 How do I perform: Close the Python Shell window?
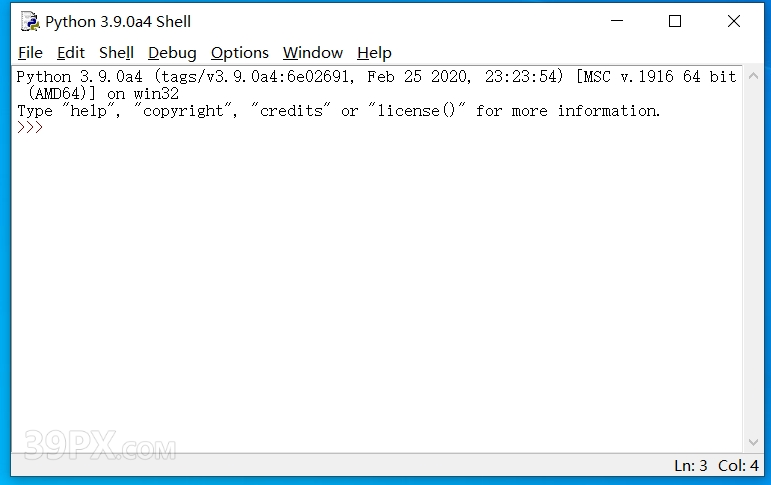coord(734,21)
